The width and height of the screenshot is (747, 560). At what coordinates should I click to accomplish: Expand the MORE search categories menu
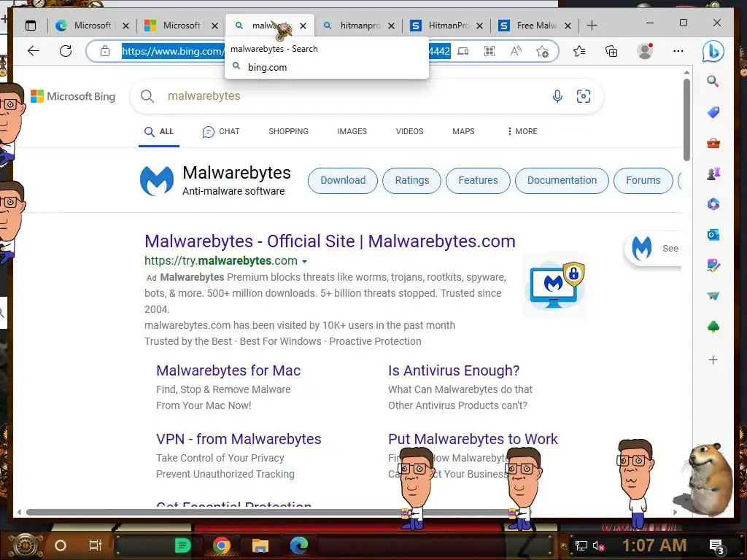point(522,131)
